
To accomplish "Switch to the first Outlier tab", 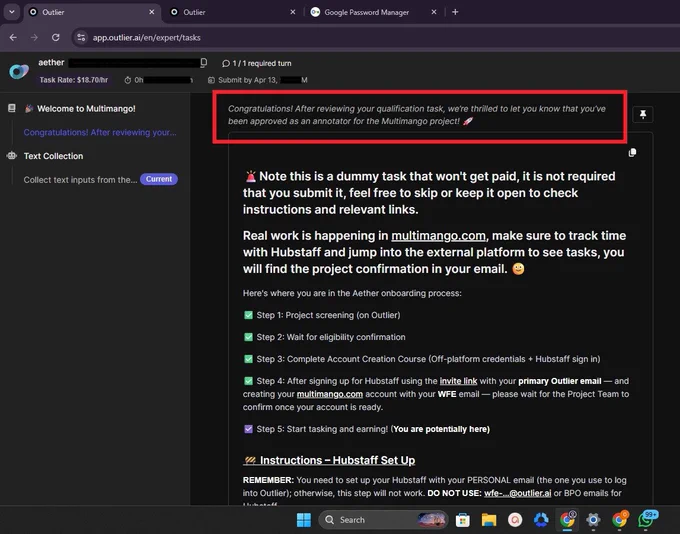I will coord(91,12).
